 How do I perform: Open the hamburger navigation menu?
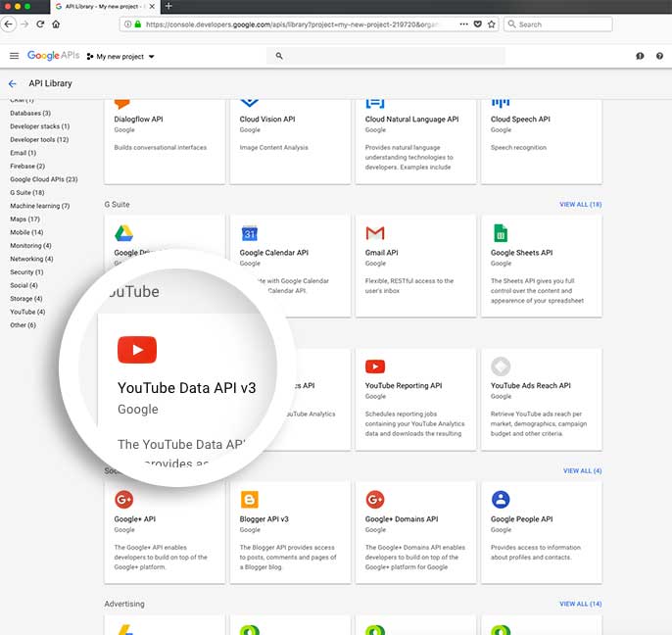pos(14,56)
